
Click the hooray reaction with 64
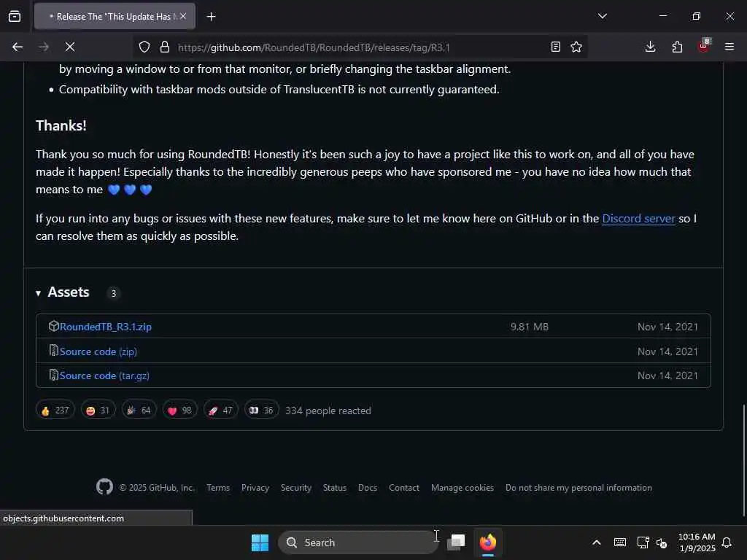coord(139,411)
